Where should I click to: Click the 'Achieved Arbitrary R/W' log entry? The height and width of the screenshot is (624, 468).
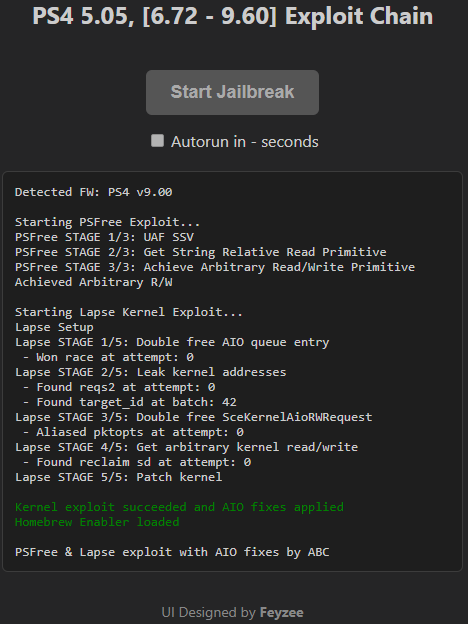[x=94, y=282]
